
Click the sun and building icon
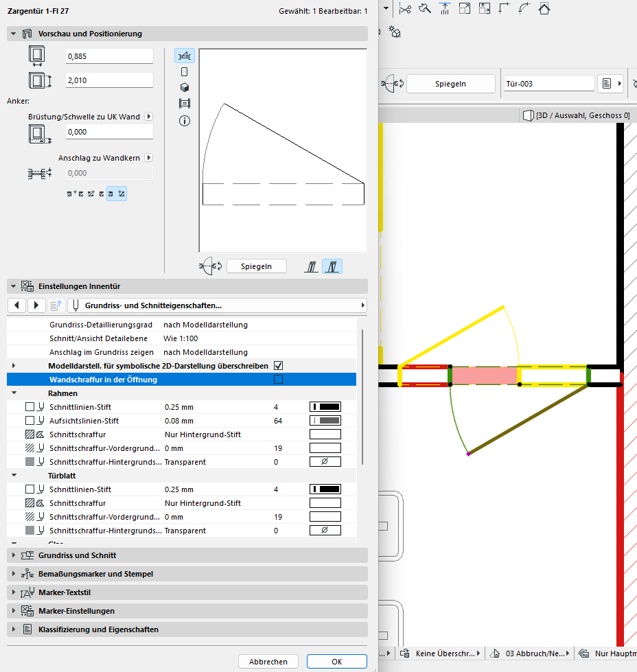395,32
